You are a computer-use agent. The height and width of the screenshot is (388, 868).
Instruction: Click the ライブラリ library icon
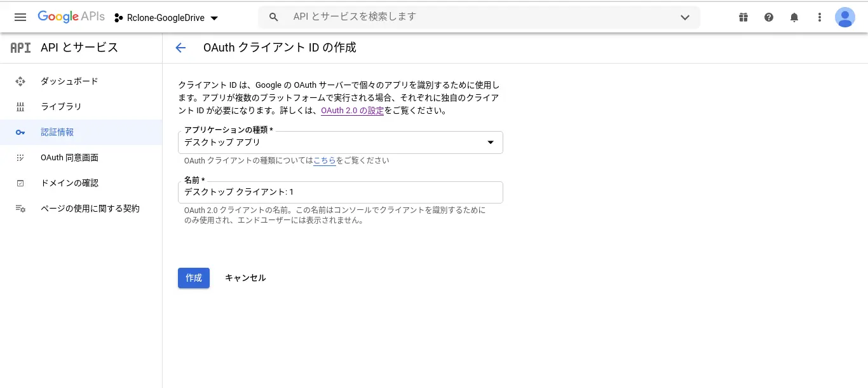pyautogui.click(x=20, y=107)
